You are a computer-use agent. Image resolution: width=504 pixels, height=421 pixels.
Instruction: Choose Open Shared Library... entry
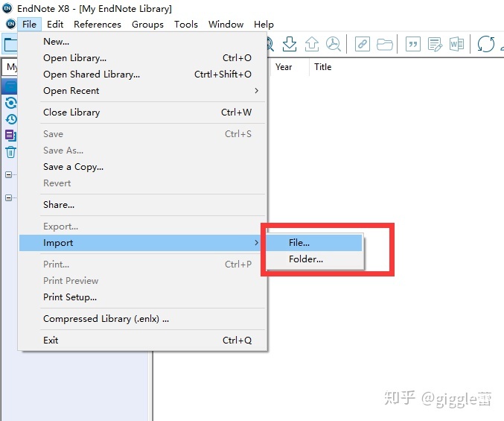pos(143,75)
